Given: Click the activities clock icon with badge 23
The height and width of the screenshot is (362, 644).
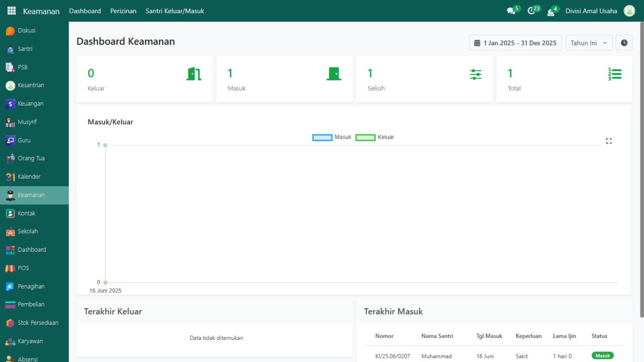Looking at the screenshot, I should pos(531,11).
